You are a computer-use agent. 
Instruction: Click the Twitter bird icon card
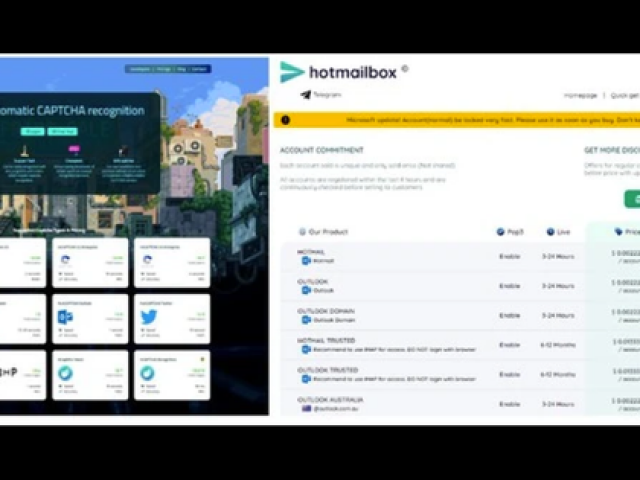pos(148,317)
